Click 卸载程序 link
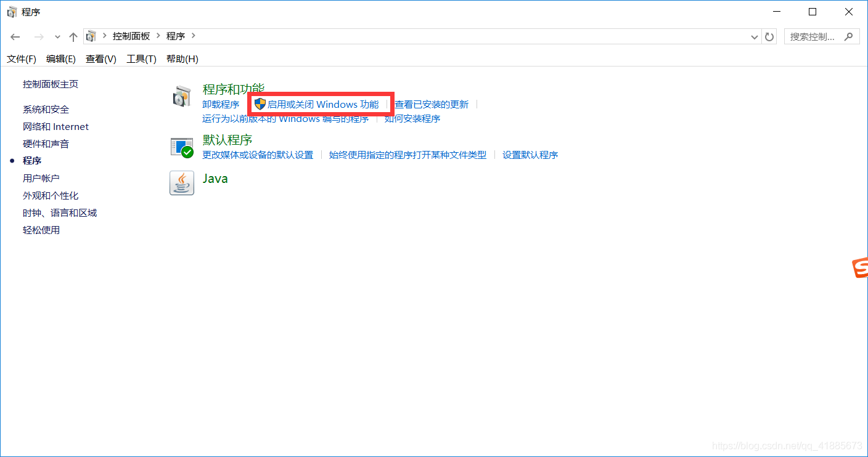The width and height of the screenshot is (868, 457). [x=221, y=105]
